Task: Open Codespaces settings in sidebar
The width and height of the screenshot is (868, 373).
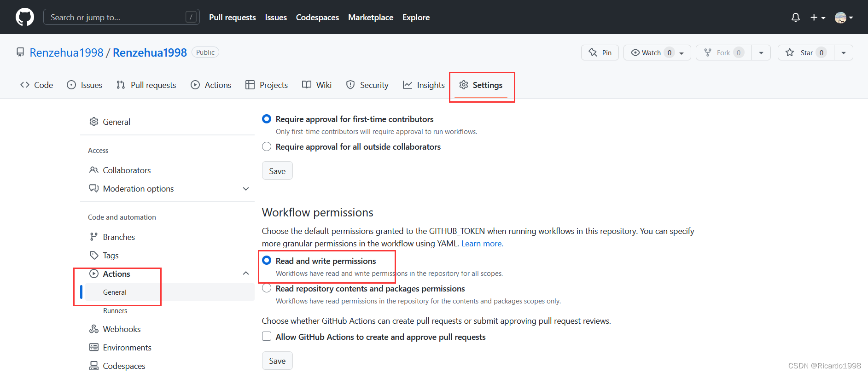Action: coord(168,366)
